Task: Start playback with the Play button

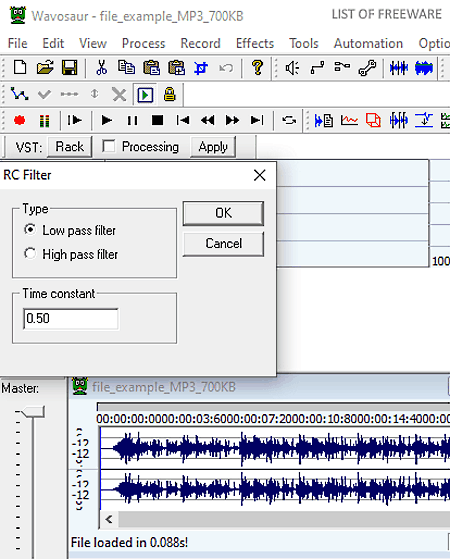Action: 107,120
